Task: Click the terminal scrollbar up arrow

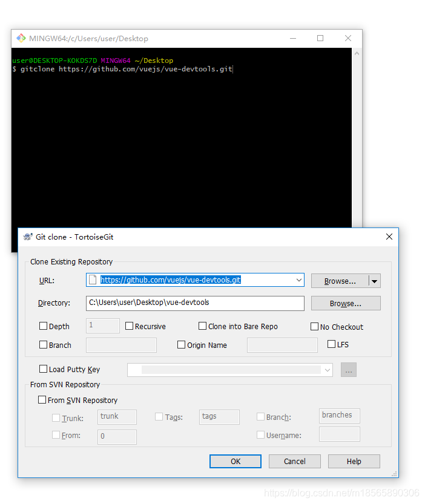Action: [x=357, y=53]
